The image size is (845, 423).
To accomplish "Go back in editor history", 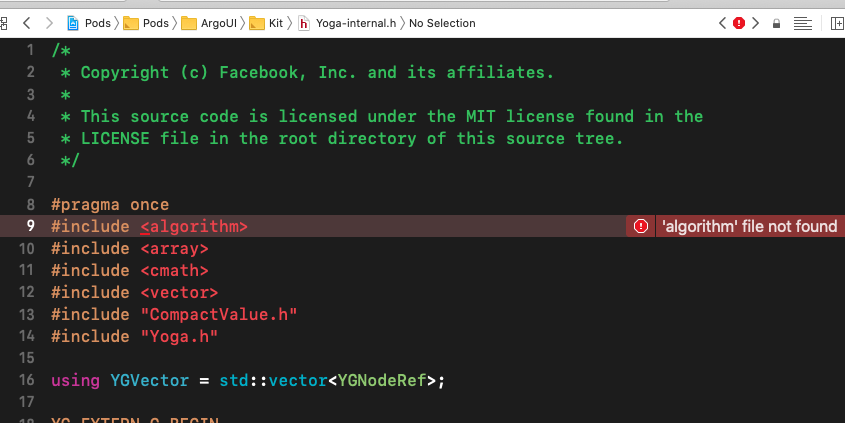I will 26,22.
